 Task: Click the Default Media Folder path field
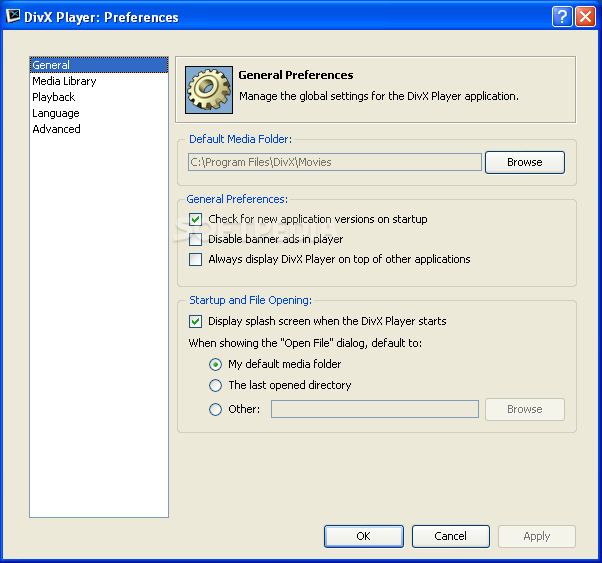click(335, 162)
